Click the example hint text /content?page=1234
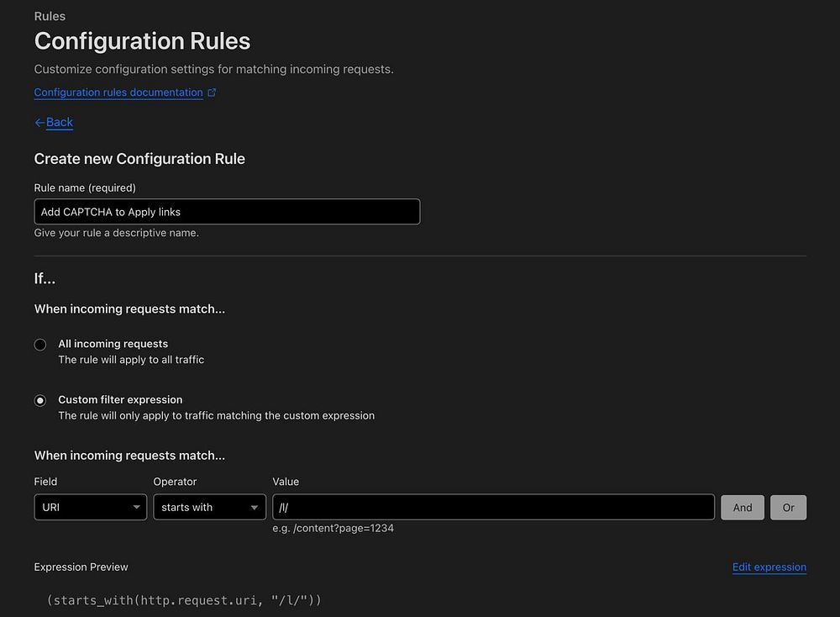840x617 pixels. (x=333, y=529)
